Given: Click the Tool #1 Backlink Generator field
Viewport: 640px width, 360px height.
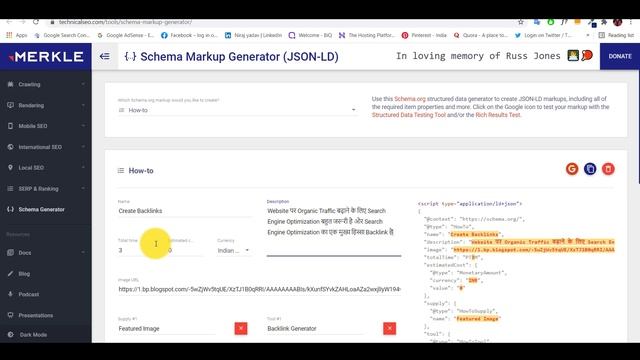Looking at the screenshot, I should [x=315, y=329].
